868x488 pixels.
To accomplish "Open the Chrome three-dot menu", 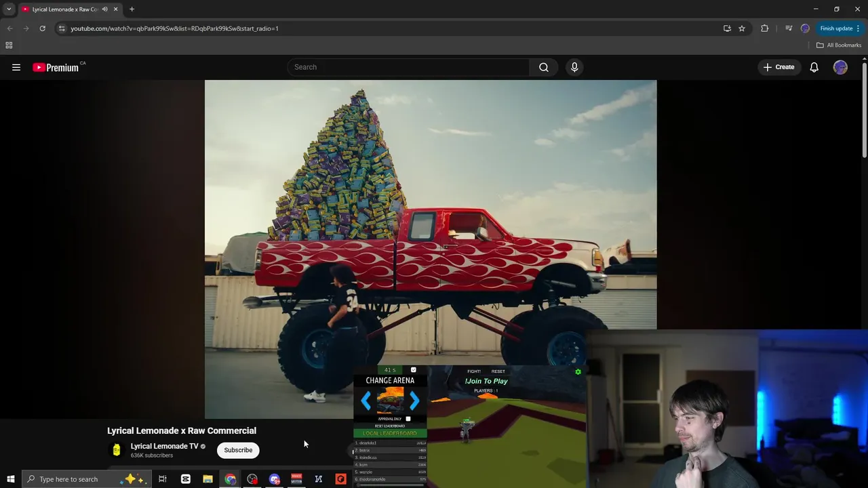I will [858, 28].
